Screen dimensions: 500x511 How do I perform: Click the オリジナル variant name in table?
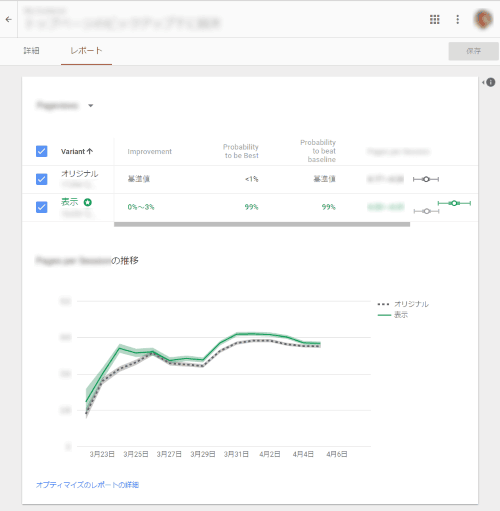pos(79,173)
